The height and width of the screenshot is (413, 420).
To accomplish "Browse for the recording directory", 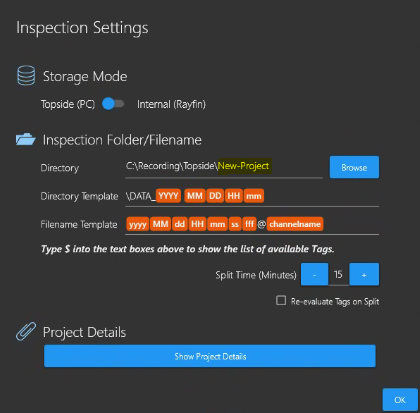I will [x=354, y=167].
